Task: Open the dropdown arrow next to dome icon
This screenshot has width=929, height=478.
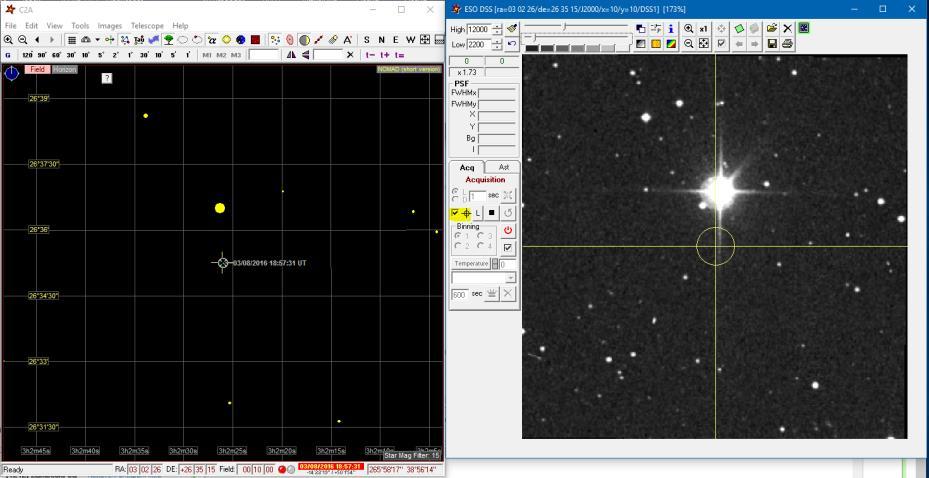Action: 97,40
